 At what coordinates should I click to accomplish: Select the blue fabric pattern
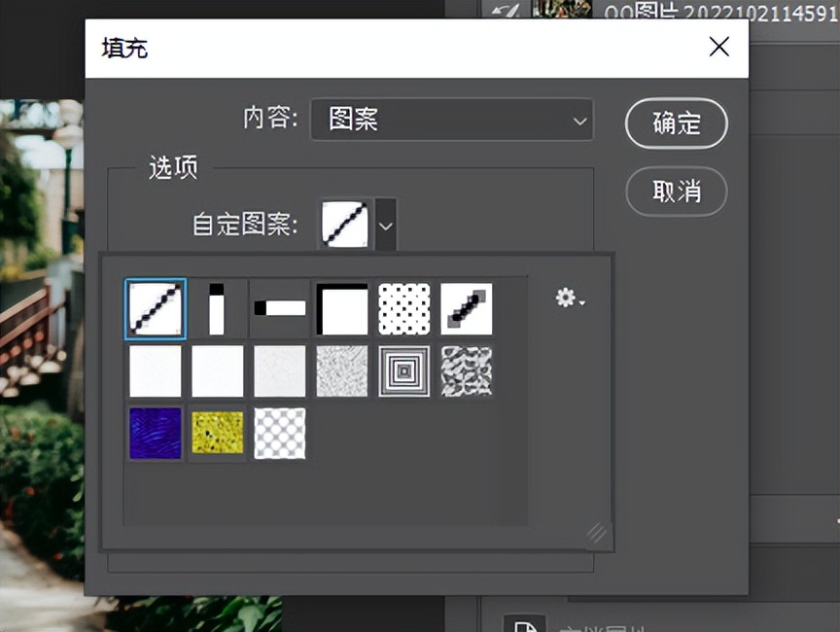coord(155,434)
